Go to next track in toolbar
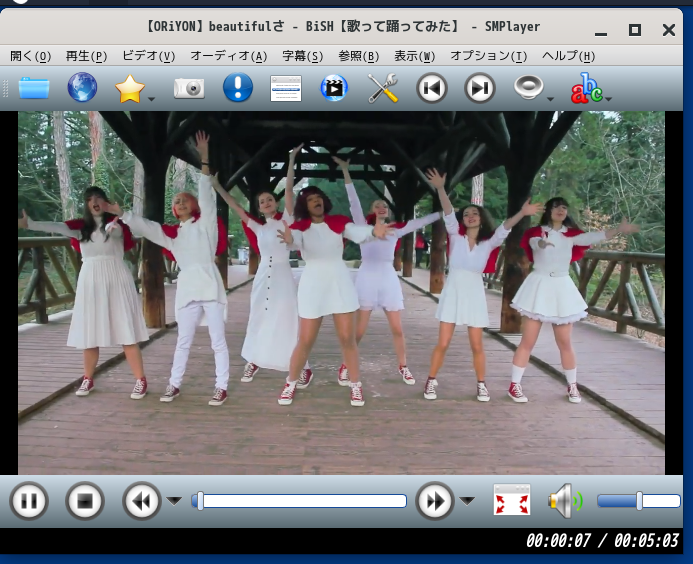This screenshot has width=693, height=564. point(480,88)
